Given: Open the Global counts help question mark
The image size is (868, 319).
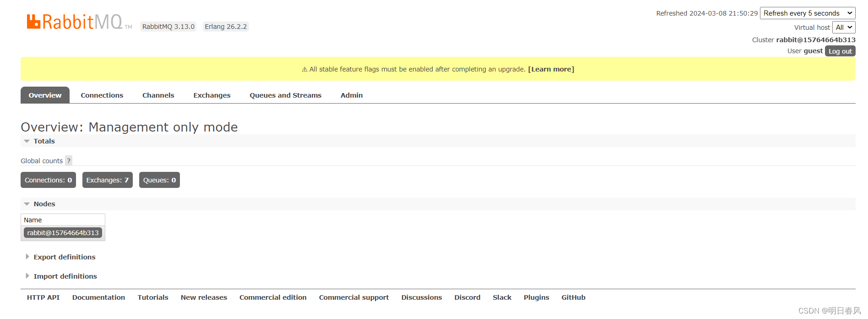Looking at the screenshot, I should coord(69,160).
